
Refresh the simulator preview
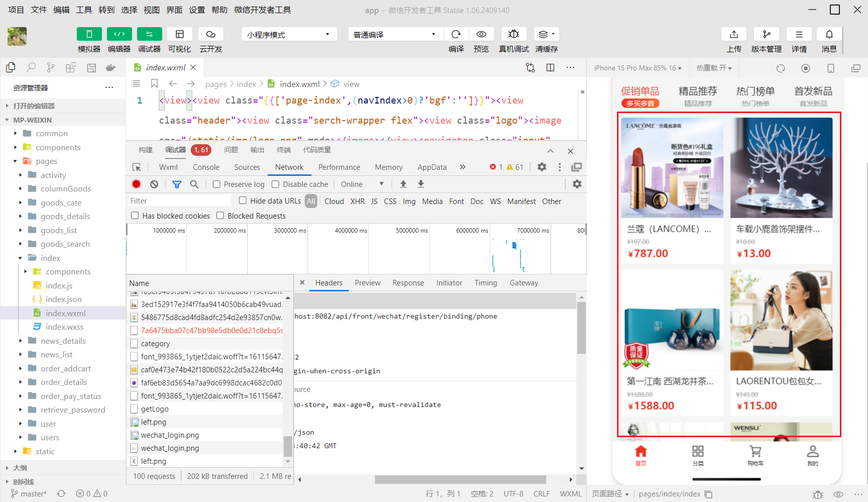click(781, 68)
